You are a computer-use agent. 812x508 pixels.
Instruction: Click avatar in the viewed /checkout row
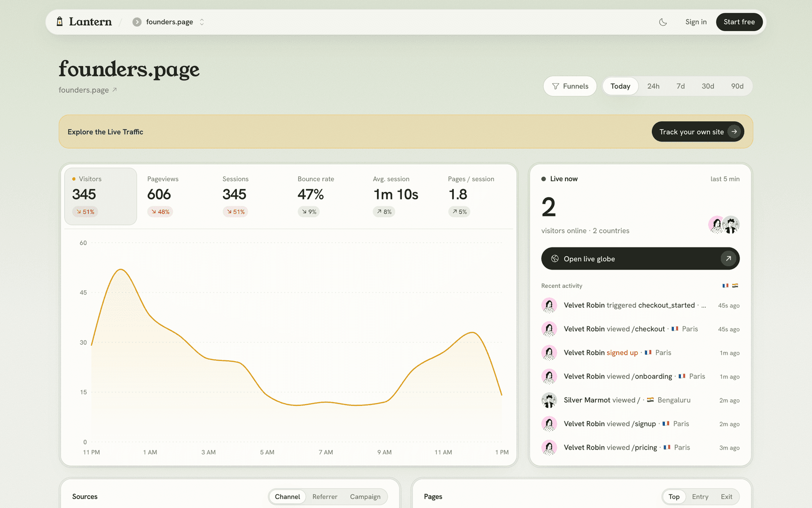click(x=549, y=329)
